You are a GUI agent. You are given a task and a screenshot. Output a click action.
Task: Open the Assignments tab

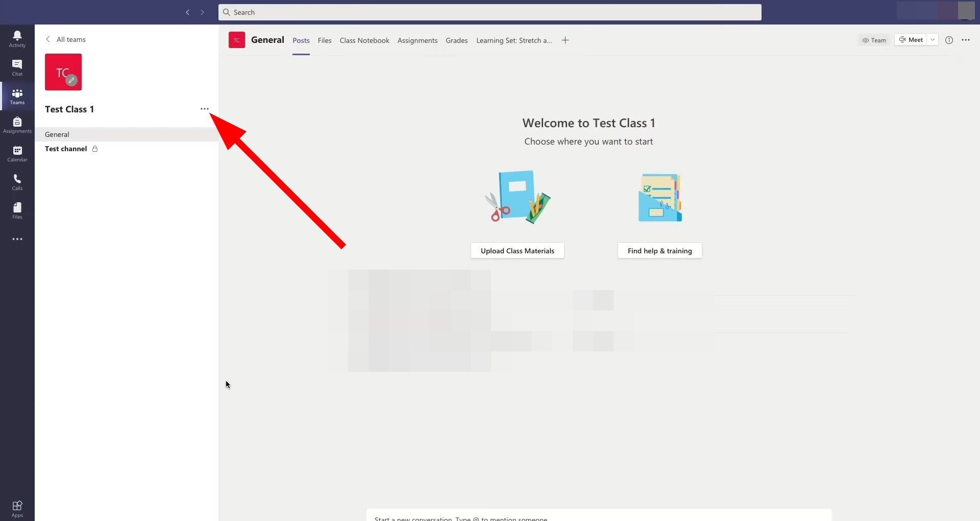pyautogui.click(x=418, y=40)
